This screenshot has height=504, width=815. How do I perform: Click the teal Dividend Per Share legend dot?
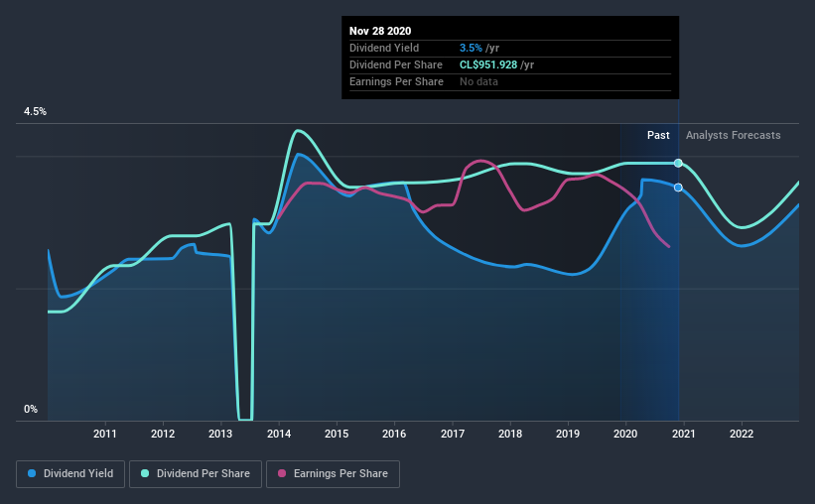(145, 473)
